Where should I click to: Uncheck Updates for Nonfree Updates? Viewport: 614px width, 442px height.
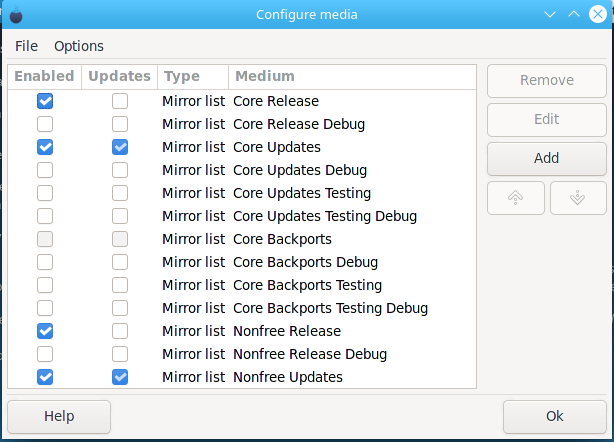click(x=120, y=377)
